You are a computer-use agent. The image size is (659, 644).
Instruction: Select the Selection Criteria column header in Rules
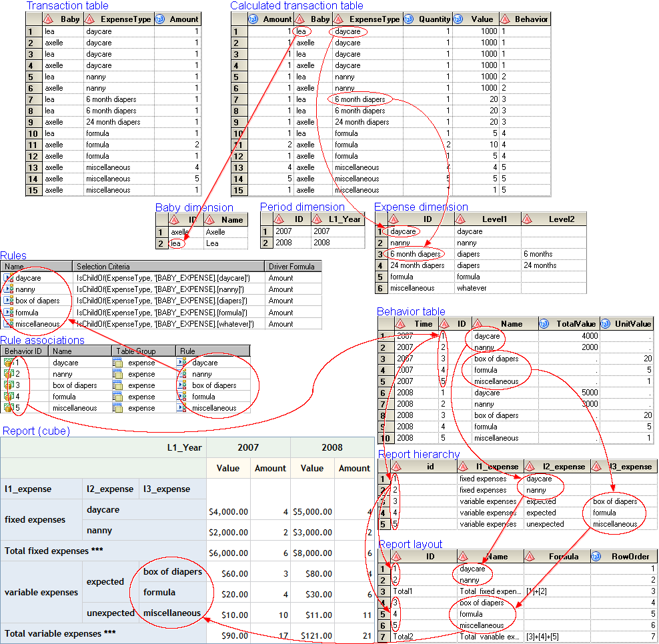(x=168, y=267)
